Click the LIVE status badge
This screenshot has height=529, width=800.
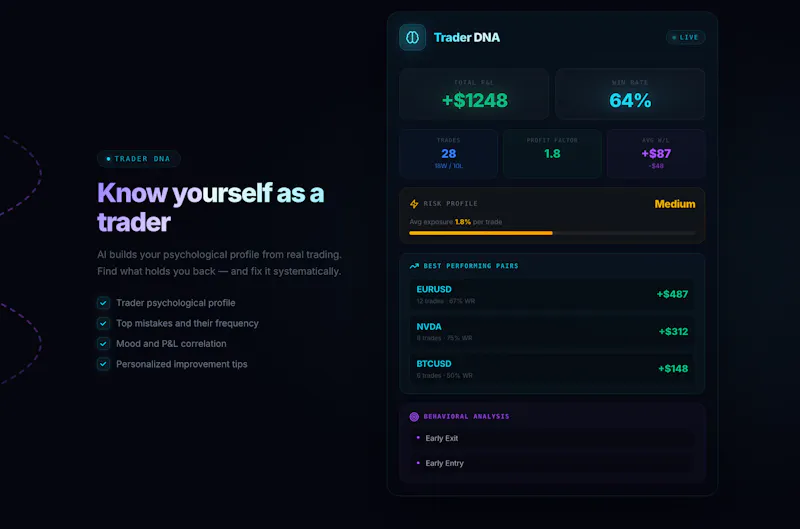(x=685, y=37)
